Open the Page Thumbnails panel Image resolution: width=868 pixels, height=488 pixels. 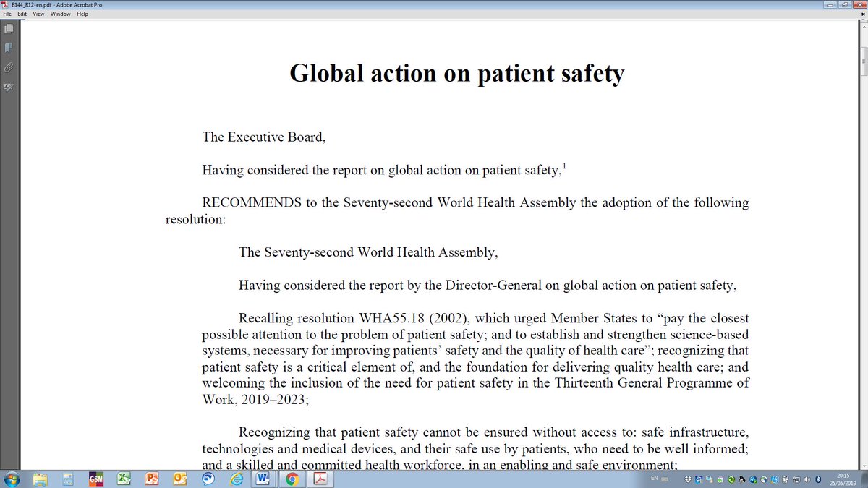pos(8,30)
